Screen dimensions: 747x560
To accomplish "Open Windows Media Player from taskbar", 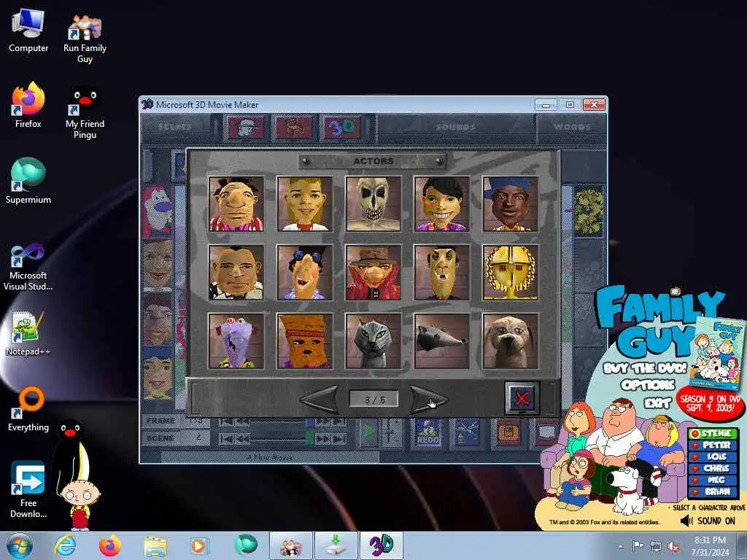I will coord(198,545).
